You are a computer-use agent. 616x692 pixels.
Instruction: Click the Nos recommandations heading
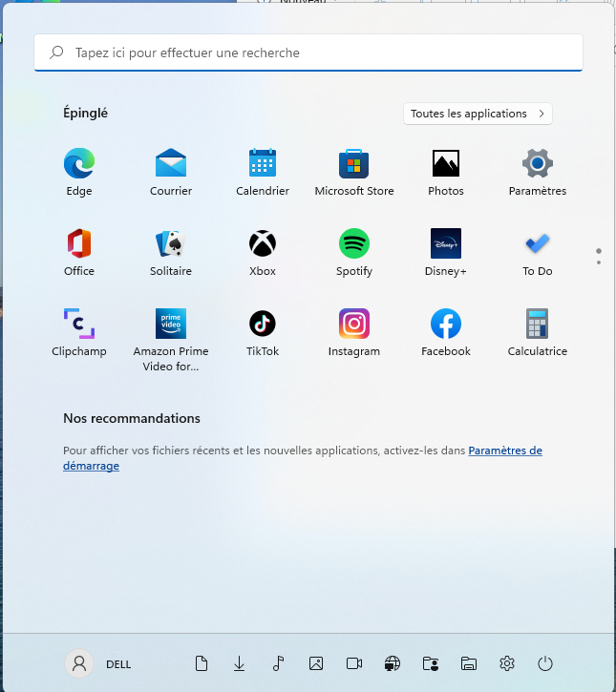(x=132, y=418)
